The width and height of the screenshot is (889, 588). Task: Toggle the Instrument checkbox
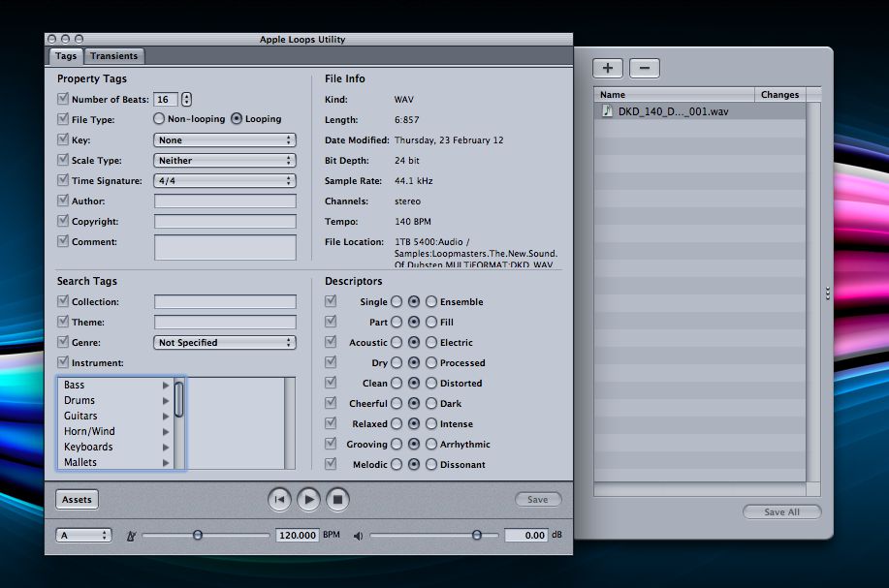click(63, 362)
